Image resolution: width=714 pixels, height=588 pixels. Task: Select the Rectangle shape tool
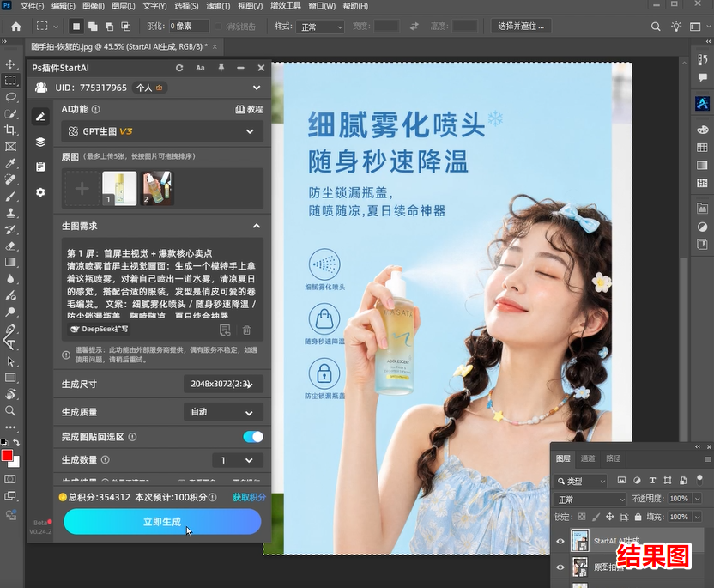click(10, 378)
